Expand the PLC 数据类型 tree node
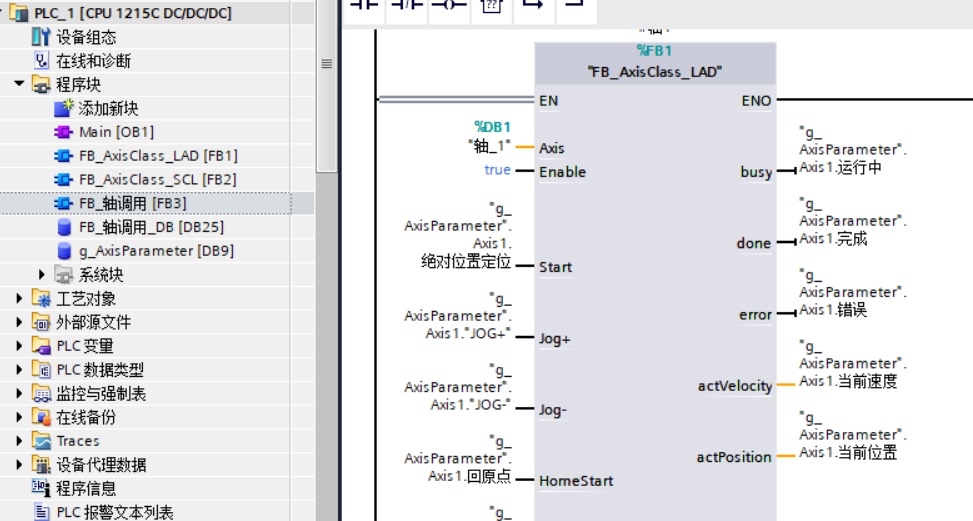 [x=19, y=370]
